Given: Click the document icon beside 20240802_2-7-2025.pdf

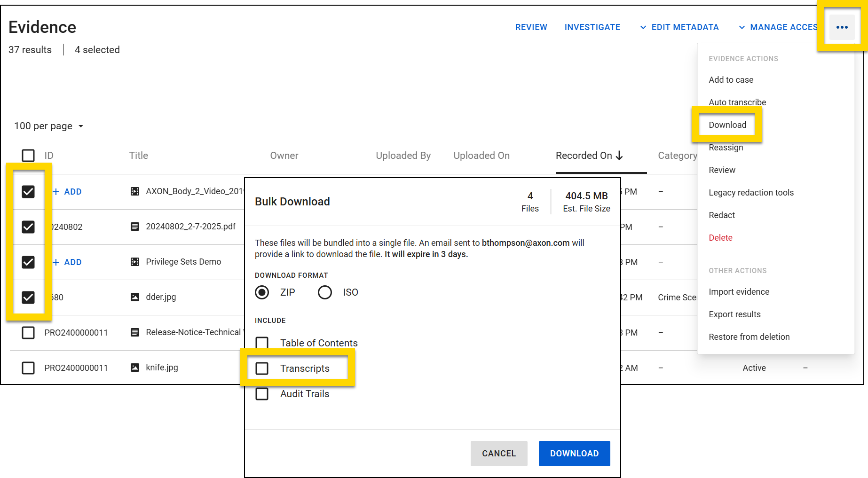Looking at the screenshot, I should [134, 227].
